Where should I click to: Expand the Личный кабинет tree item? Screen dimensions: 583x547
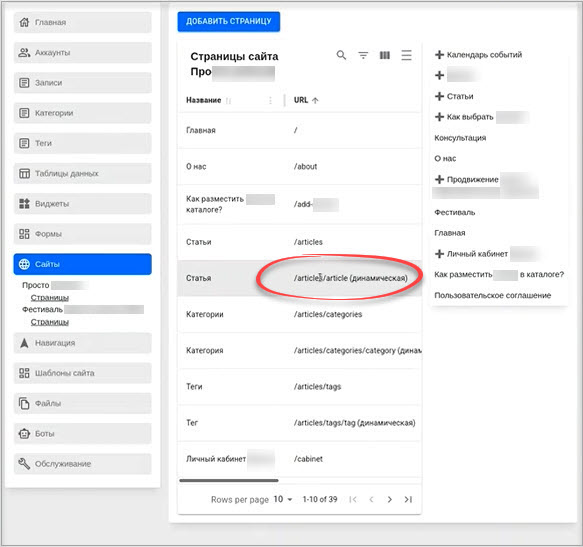pyautogui.click(x=439, y=254)
